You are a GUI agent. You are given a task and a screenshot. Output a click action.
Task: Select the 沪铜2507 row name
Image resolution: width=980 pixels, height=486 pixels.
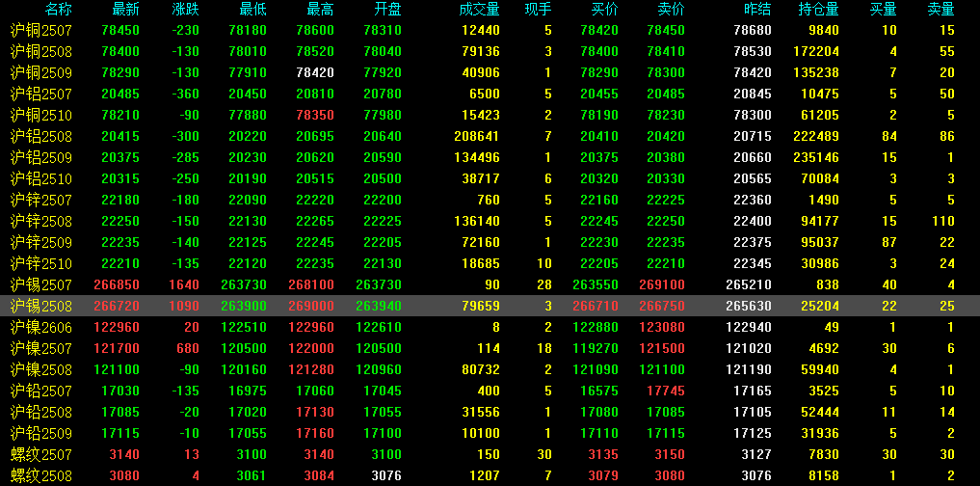click(41, 30)
